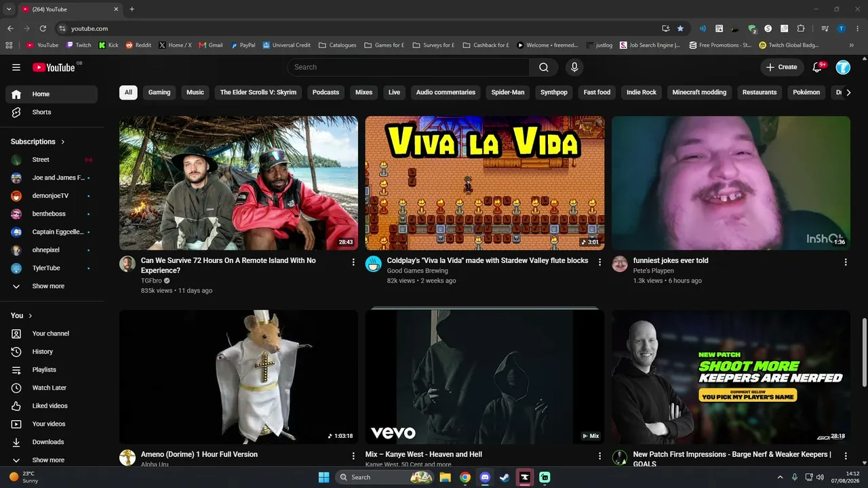Screen dimensions: 868x488
Task: Open Your videos in the sidebar
Action: point(52,424)
